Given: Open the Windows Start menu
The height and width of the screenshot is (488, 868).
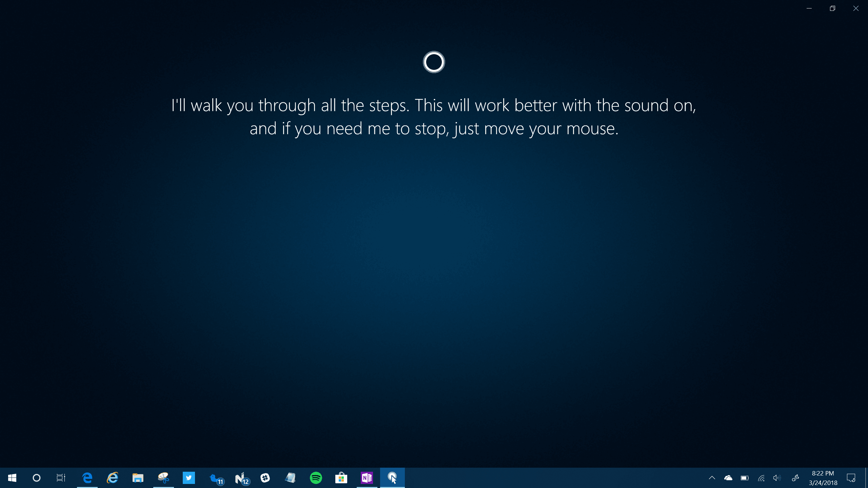Looking at the screenshot, I should point(12,478).
